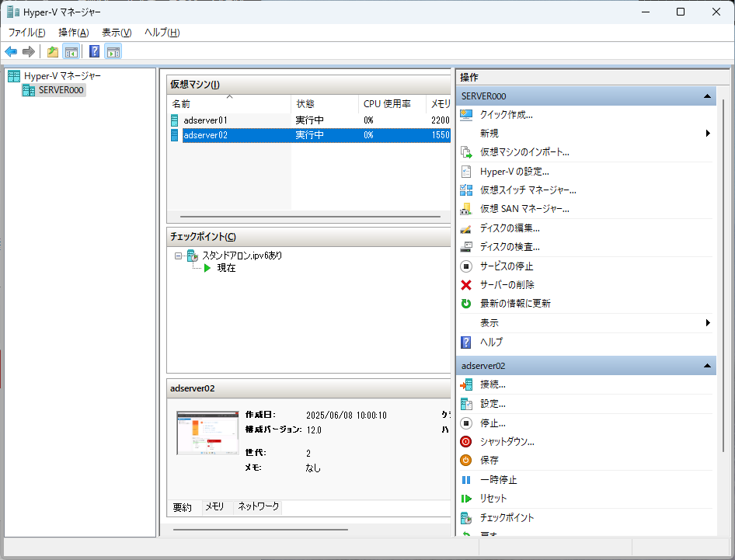Click the 接続 connect icon

(466, 384)
